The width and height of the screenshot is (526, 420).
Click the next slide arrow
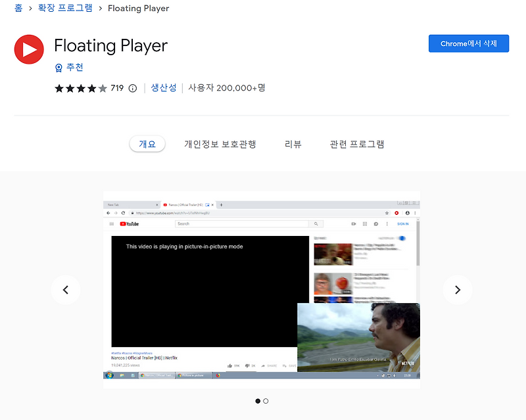click(x=458, y=290)
